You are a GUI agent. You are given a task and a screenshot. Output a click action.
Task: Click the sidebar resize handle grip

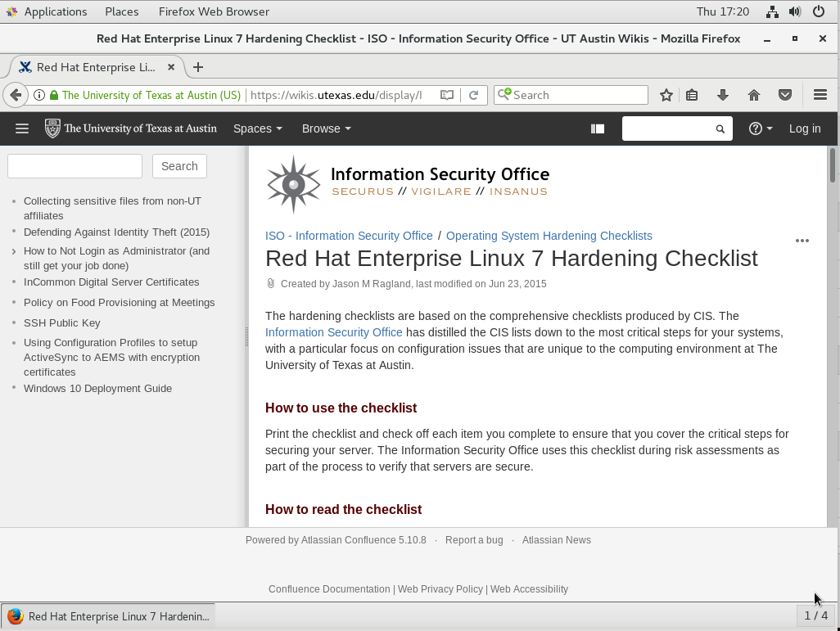pyautogui.click(x=246, y=336)
